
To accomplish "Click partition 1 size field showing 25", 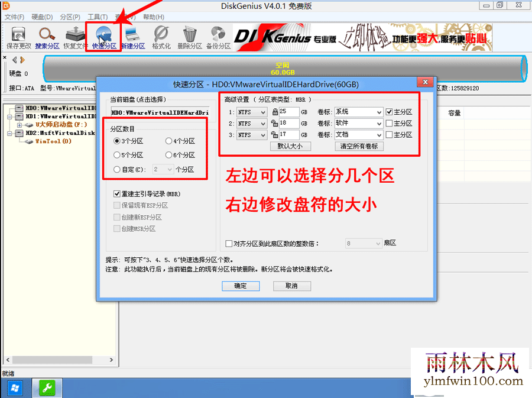I will click(288, 112).
